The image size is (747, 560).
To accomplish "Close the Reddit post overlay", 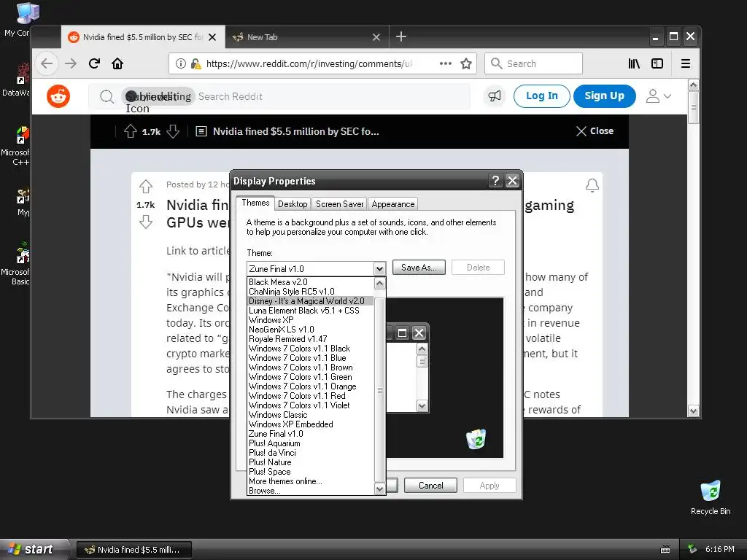I will click(595, 131).
